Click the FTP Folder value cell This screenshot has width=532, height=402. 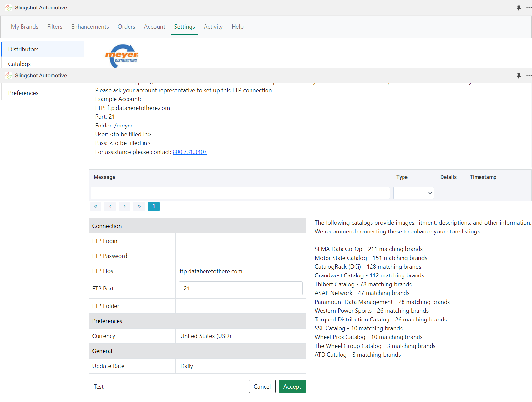241,306
